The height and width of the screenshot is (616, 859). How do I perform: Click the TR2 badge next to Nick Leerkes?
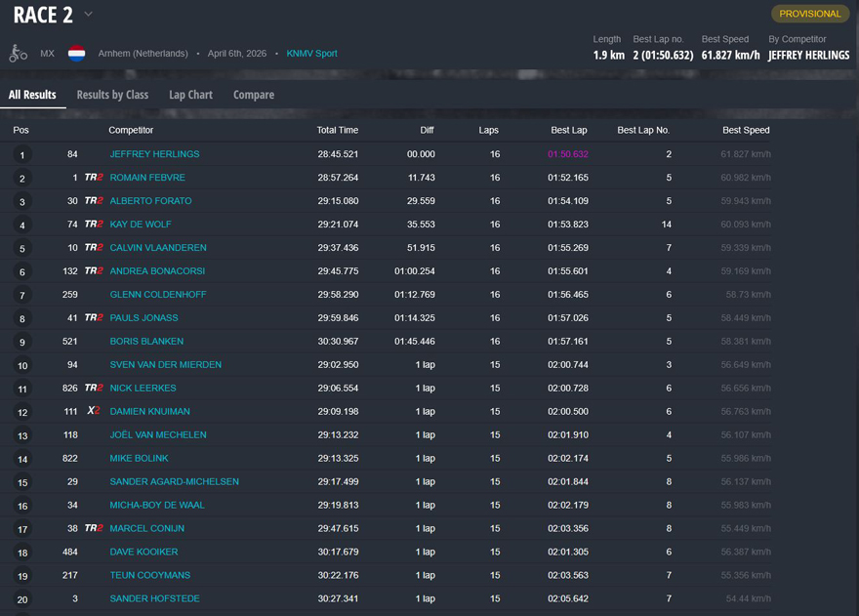click(x=94, y=389)
